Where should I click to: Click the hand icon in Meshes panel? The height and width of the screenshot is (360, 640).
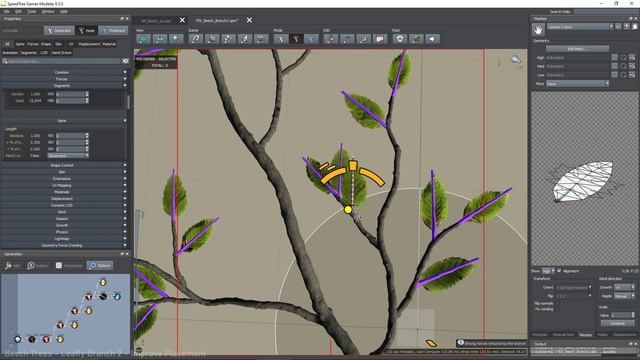point(538,29)
